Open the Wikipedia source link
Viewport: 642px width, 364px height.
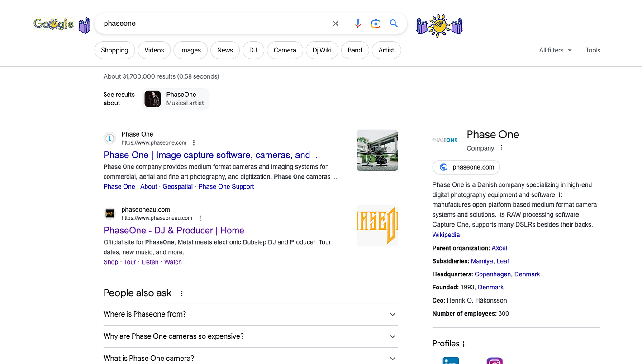[x=446, y=235]
